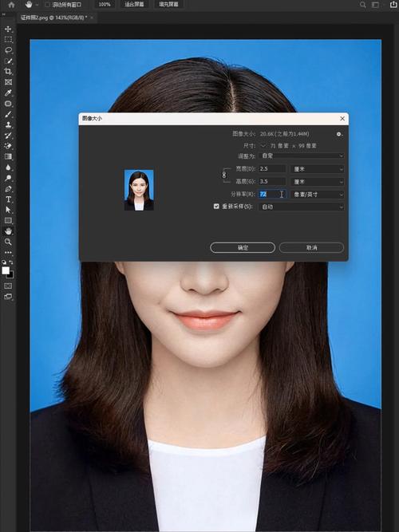Select the Horizontal Type tool
This screenshot has width=399, height=532.
pyautogui.click(x=8, y=199)
